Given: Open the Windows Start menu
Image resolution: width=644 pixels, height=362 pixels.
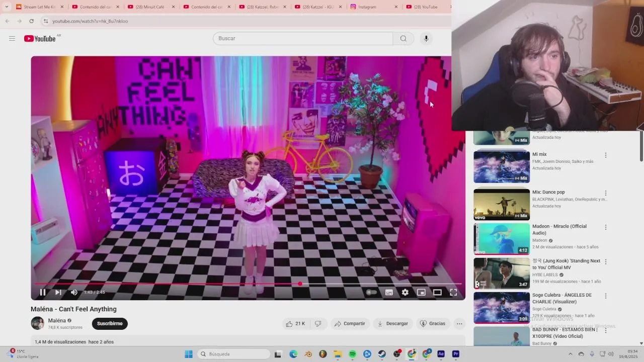Looking at the screenshot, I should [189, 354].
